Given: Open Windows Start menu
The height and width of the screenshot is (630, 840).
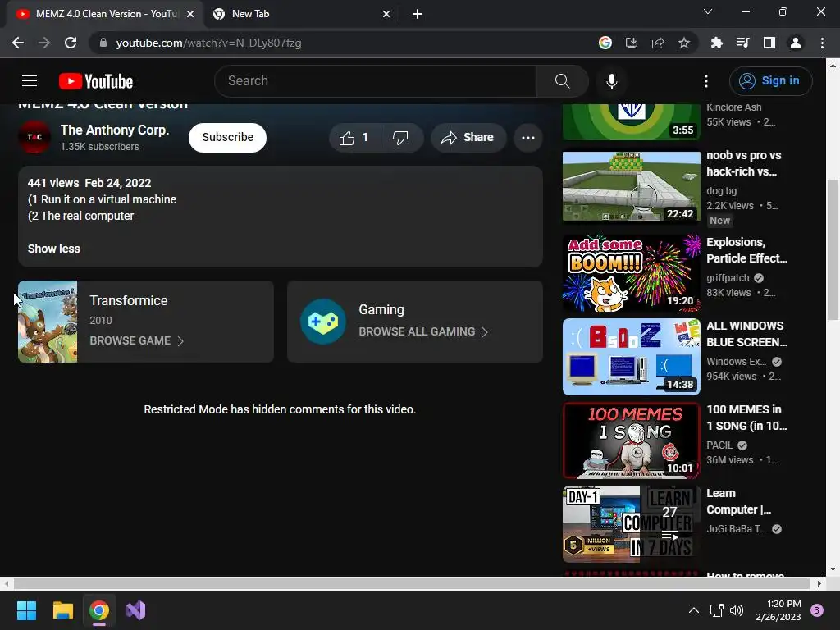Looking at the screenshot, I should [26, 610].
